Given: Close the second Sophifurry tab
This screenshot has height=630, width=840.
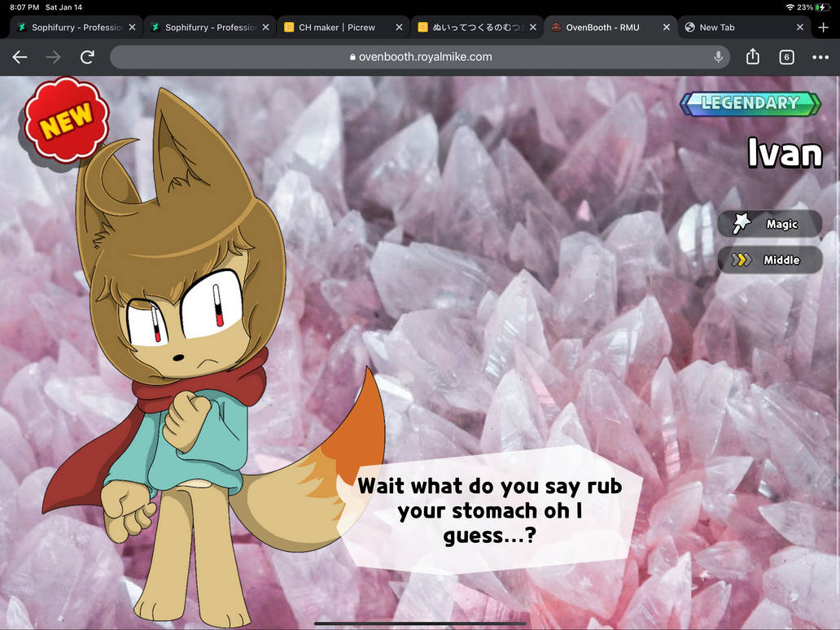Looking at the screenshot, I should (x=265, y=28).
